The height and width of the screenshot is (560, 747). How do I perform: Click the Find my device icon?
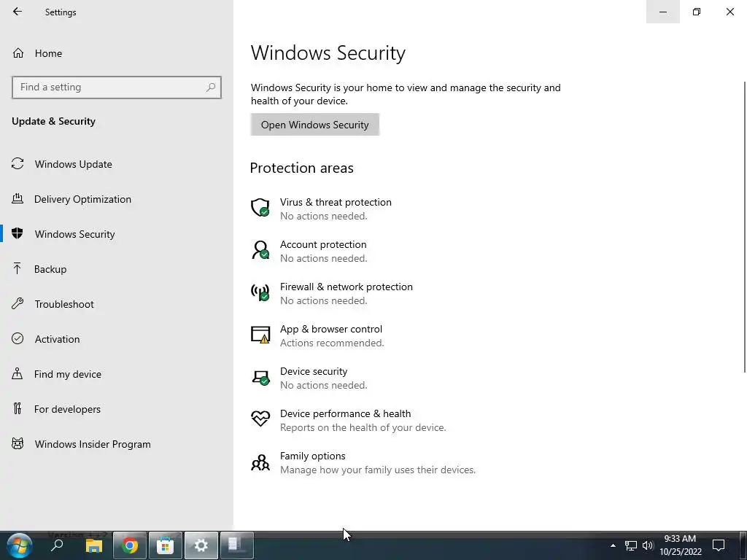(x=18, y=374)
